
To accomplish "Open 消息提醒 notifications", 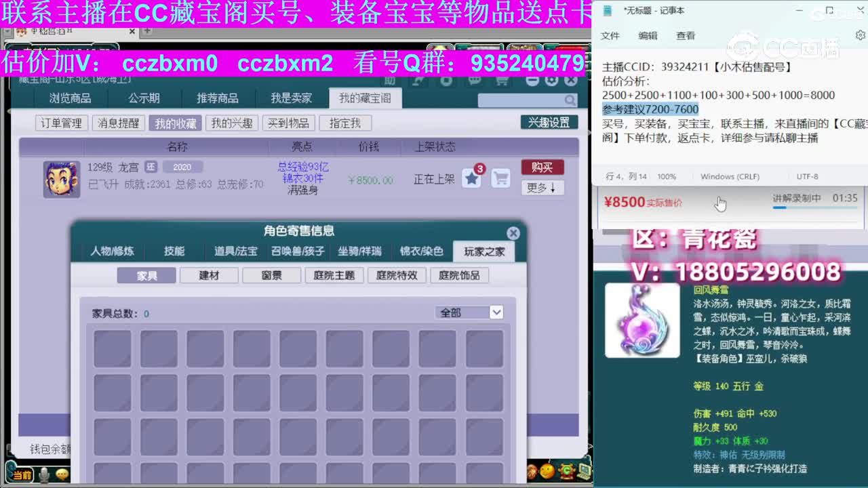I will [x=118, y=123].
